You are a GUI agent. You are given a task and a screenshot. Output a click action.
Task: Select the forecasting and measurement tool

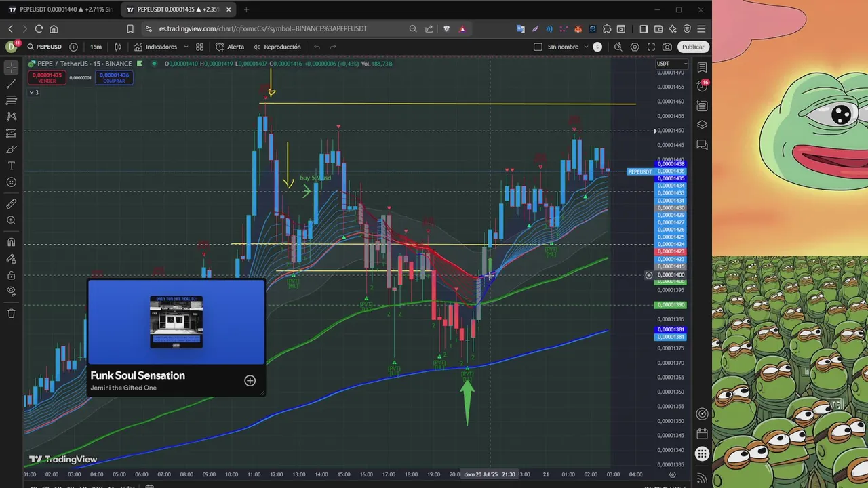coord(12,134)
